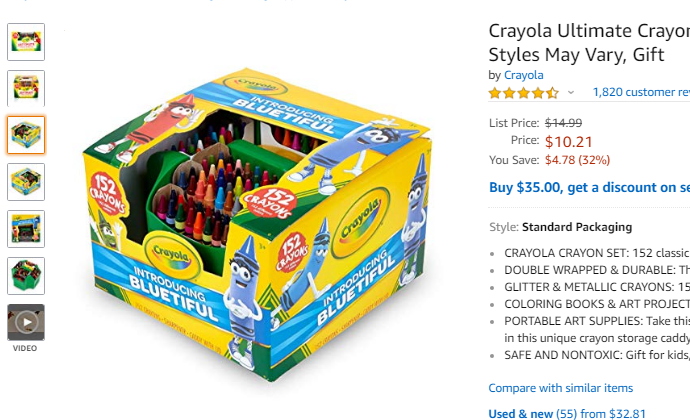Open Used & new (55) offers link
This screenshot has width=690, height=420.
[567, 414]
